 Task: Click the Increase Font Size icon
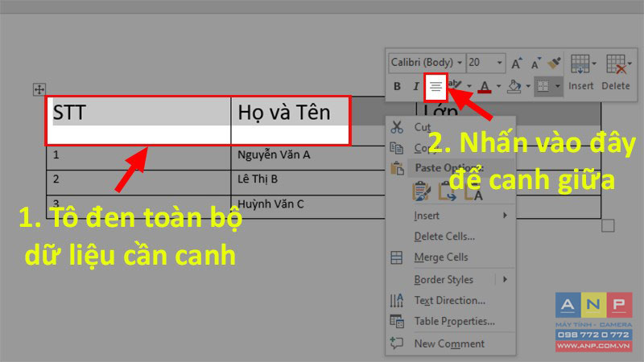(x=517, y=63)
